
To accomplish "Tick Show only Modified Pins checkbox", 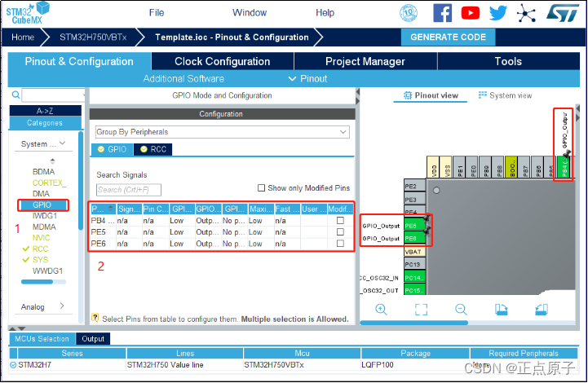I will click(261, 187).
